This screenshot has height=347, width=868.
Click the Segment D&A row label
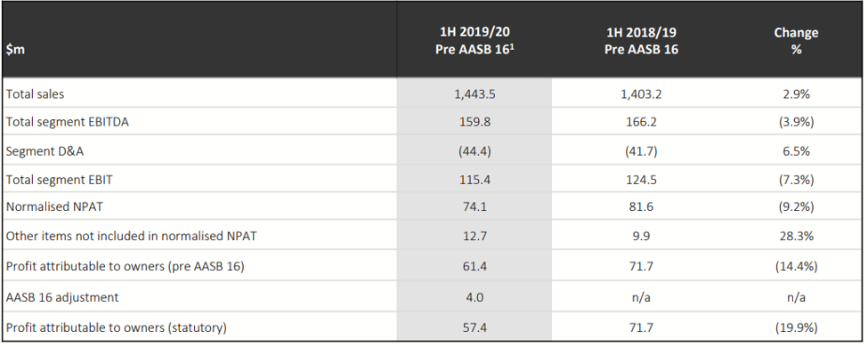pos(45,151)
